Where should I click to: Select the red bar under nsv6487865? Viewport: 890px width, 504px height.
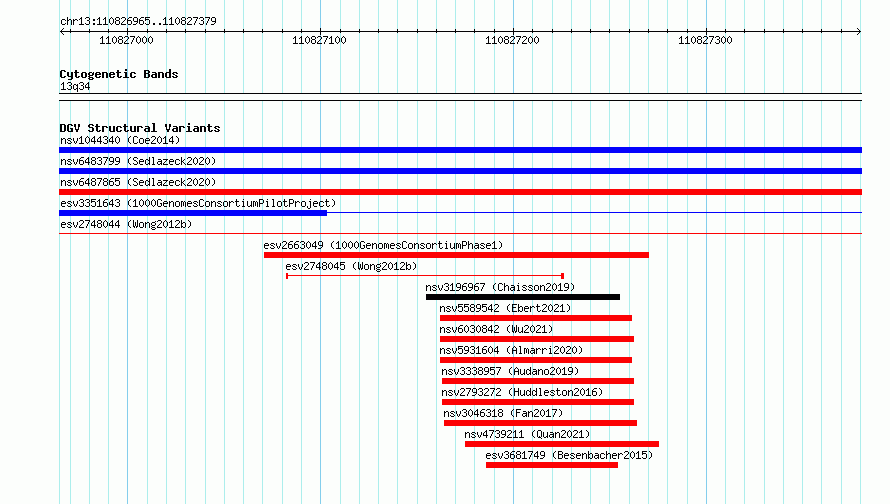[460, 192]
